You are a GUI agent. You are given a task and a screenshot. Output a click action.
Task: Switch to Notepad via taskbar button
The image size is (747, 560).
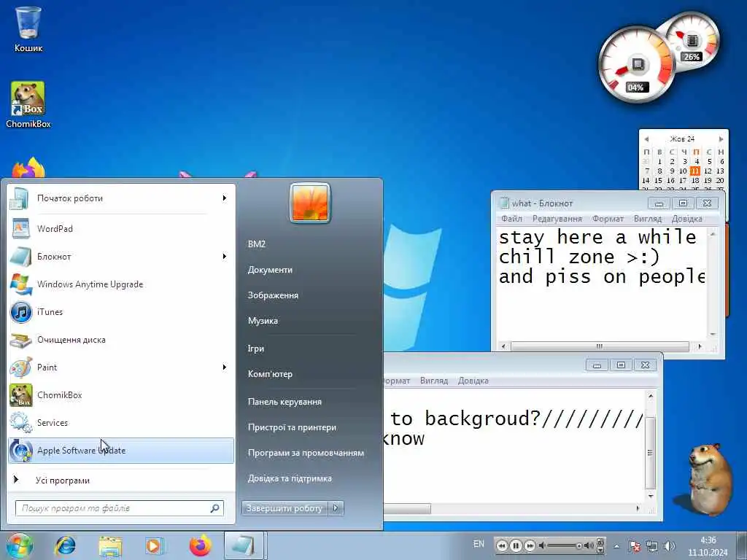[244, 545]
